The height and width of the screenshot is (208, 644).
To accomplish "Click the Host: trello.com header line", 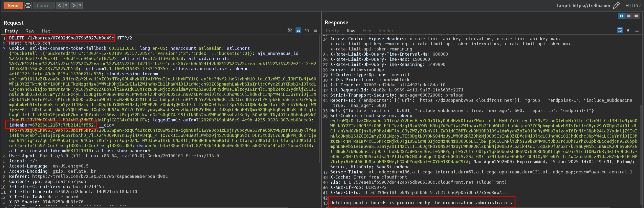I will pos(30,43).
